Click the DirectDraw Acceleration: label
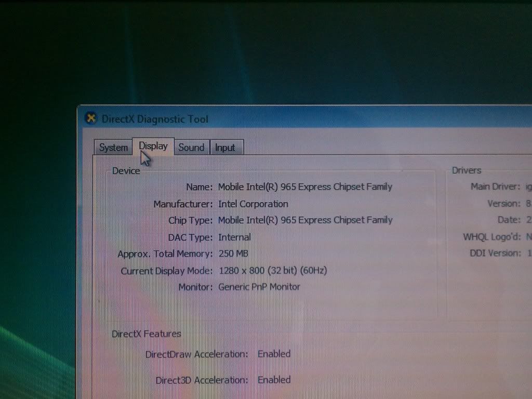The height and width of the screenshot is (399, 532). tap(197, 354)
